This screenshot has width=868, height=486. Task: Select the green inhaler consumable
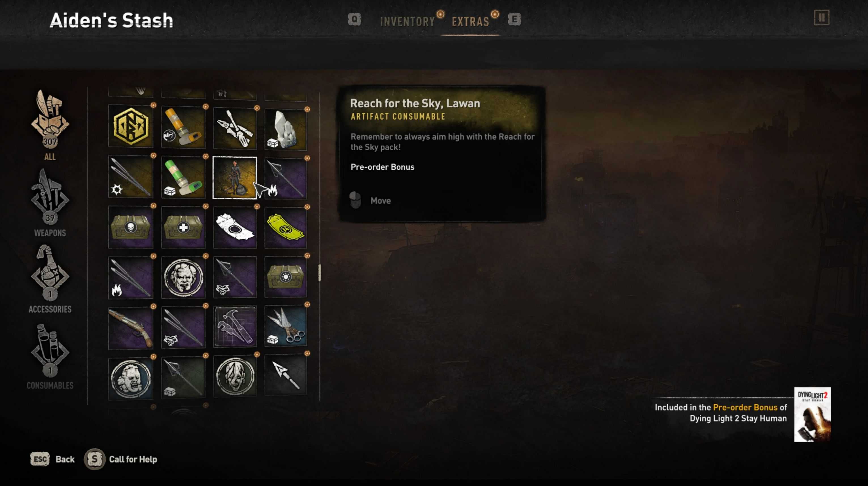pyautogui.click(x=183, y=178)
